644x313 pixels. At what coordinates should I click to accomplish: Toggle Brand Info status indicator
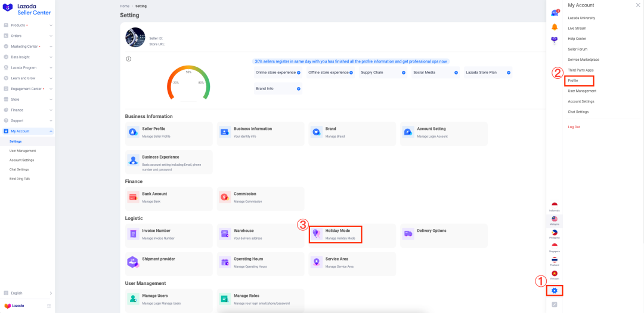click(x=299, y=89)
